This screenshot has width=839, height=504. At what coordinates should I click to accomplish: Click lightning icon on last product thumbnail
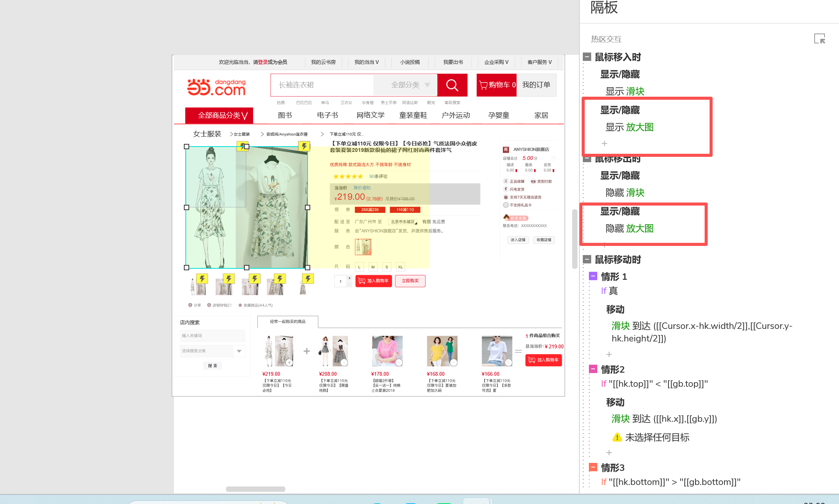tap(308, 279)
